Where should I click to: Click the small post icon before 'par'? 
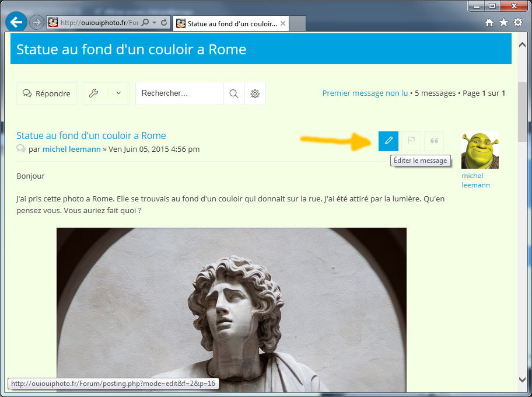(x=21, y=149)
